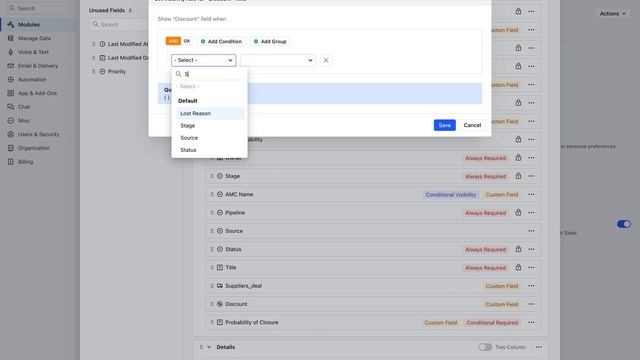
Task: Click the Title field type icon
Action: [220, 267]
